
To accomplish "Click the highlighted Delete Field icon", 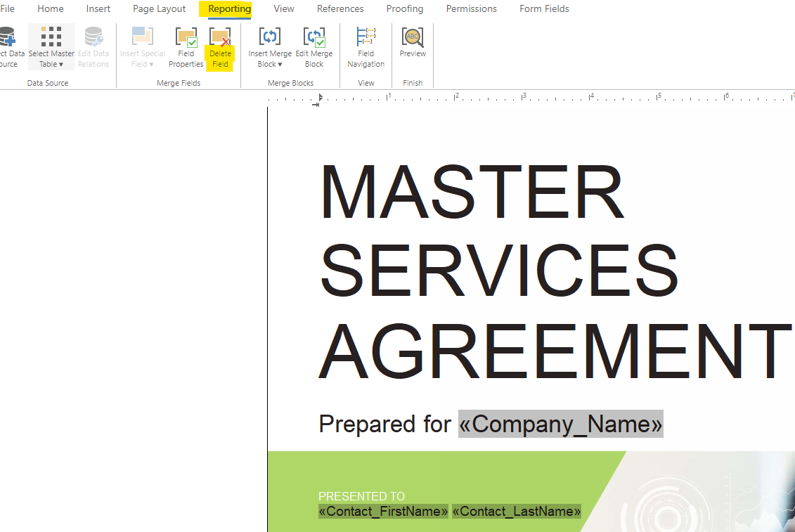I will [220, 46].
